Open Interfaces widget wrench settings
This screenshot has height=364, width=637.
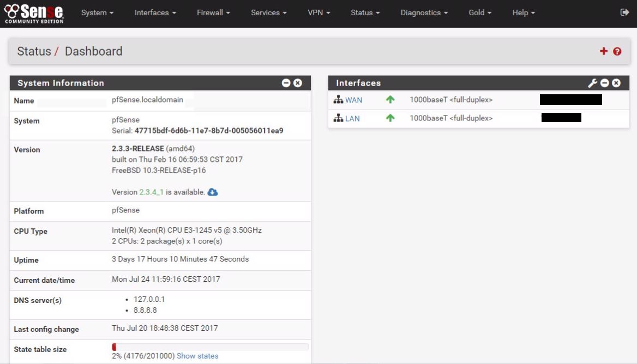click(592, 83)
